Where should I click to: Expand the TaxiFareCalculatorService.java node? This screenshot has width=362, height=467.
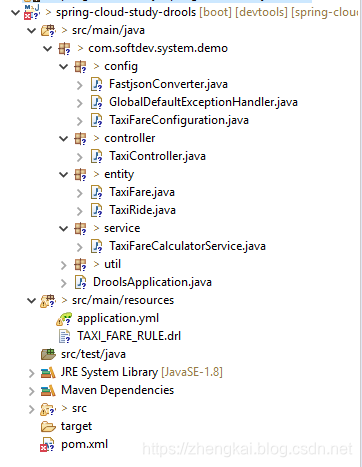[x=80, y=247]
